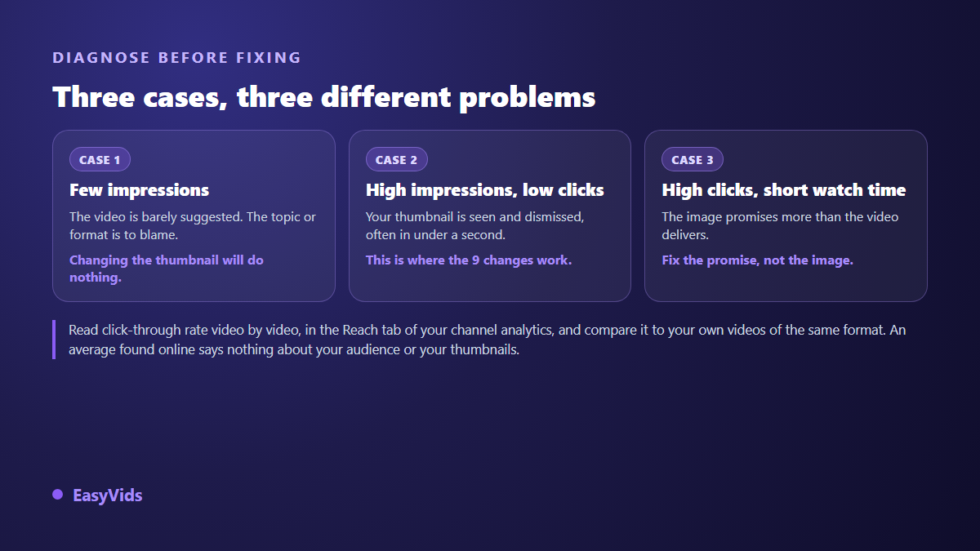Click 'Fix the promise, not the image'
The image size is (980, 551).
tap(757, 260)
